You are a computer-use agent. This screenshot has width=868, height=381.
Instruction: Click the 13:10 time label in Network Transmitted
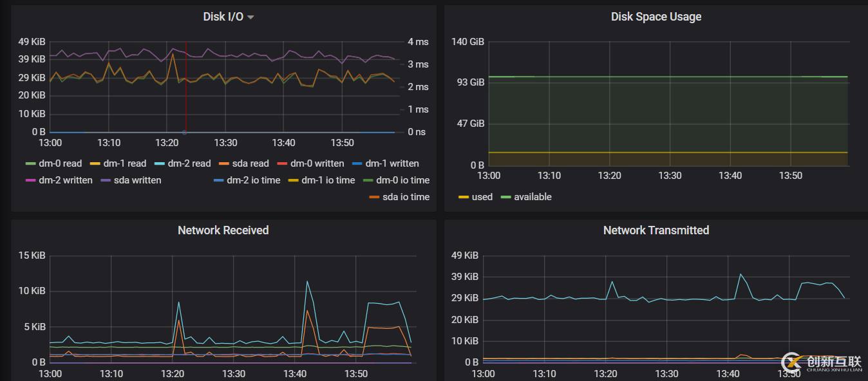545,374
